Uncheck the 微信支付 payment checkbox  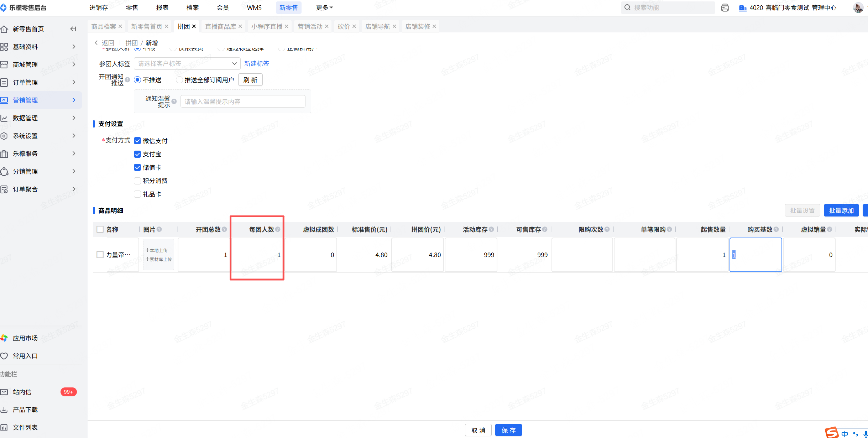click(x=137, y=141)
